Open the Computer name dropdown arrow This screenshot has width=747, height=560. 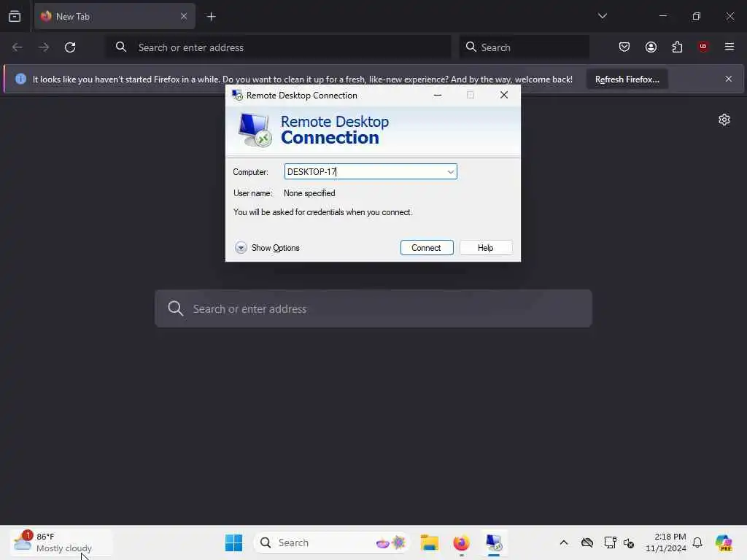pyautogui.click(x=450, y=172)
